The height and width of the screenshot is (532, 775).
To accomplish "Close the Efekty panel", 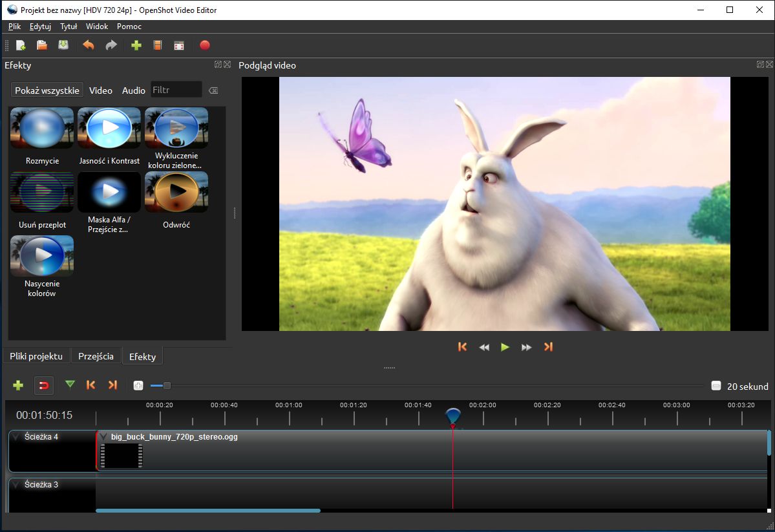I will click(x=227, y=64).
